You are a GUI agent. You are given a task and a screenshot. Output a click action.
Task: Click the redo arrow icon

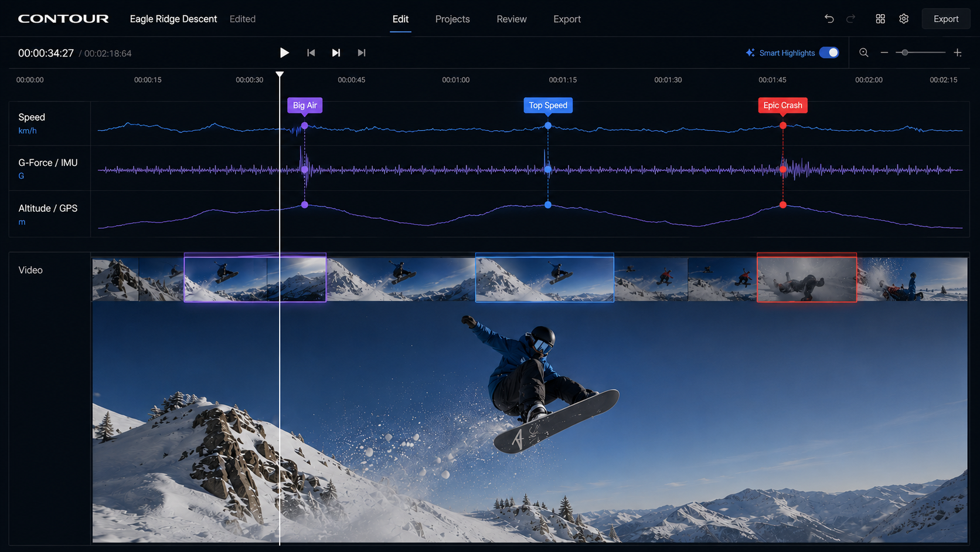(x=850, y=19)
